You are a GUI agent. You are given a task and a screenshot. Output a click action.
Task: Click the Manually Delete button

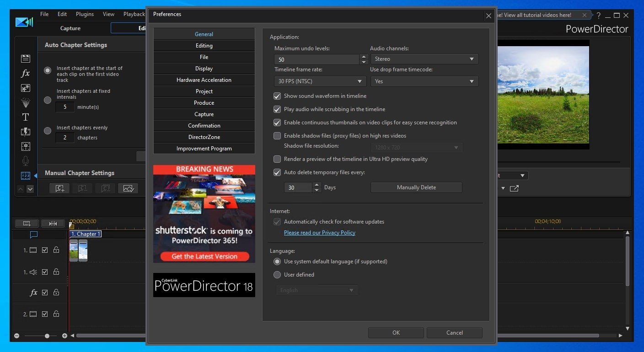click(x=416, y=187)
